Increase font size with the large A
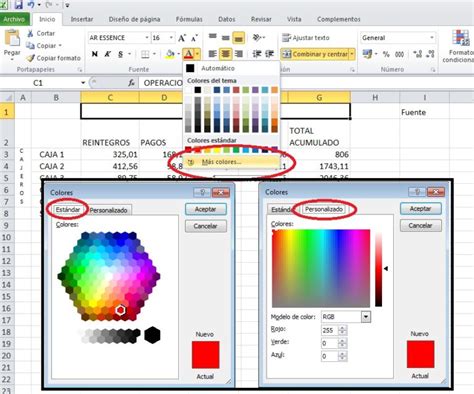The width and height of the screenshot is (474, 394). tap(182, 38)
